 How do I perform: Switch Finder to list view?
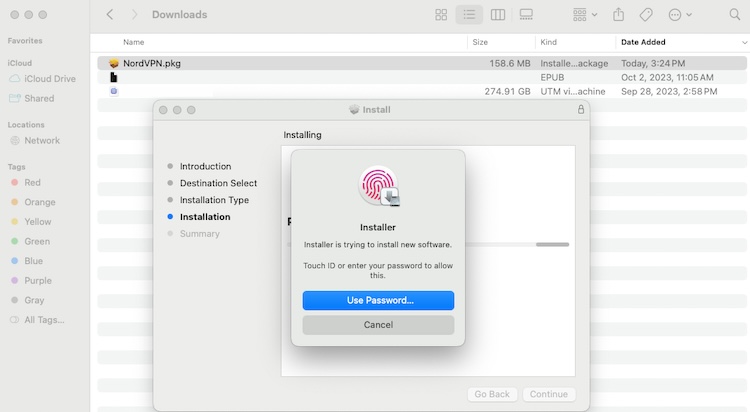[x=469, y=15]
